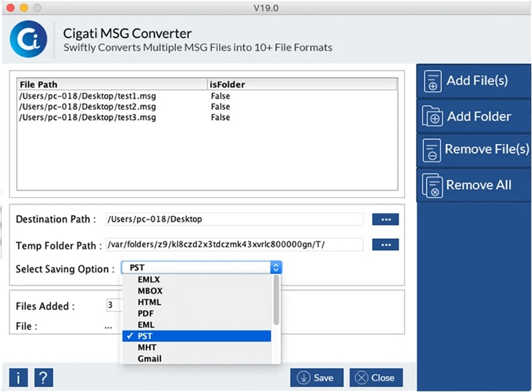The width and height of the screenshot is (532, 392).
Task: Click the Remove All icon
Action: (x=433, y=185)
